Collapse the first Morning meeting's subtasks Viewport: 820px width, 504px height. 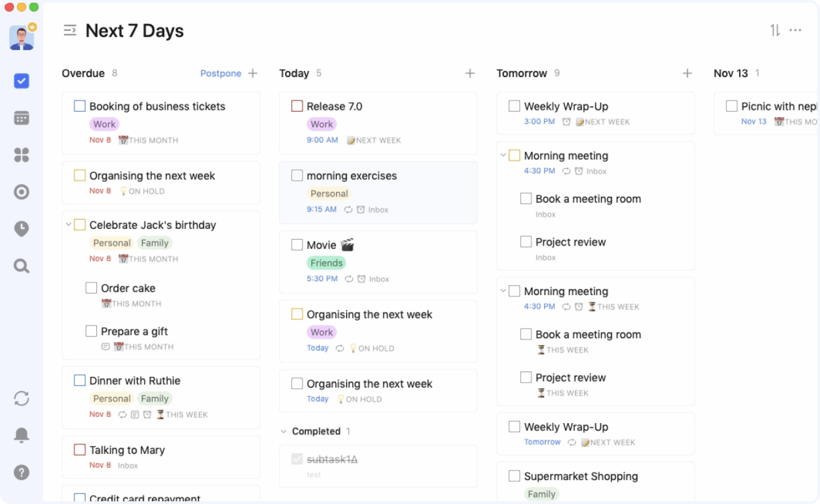(x=503, y=155)
